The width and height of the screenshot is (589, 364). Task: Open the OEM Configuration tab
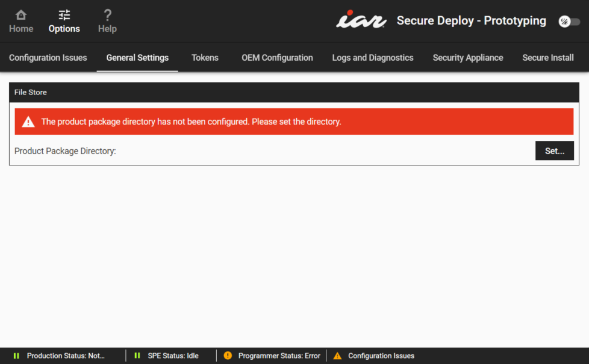click(277, 58)
